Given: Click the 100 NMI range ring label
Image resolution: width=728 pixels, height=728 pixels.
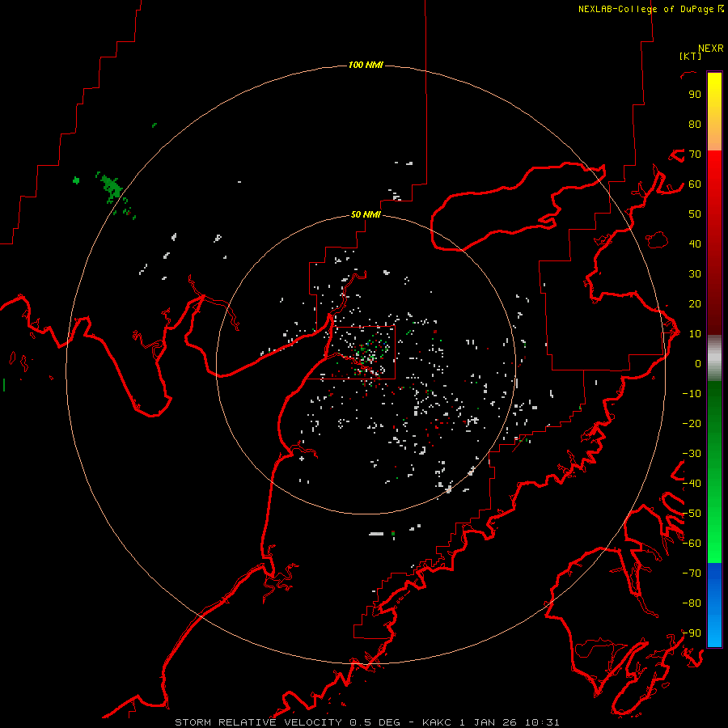Looking at the screenshot, I should click(x=366, y=65).
